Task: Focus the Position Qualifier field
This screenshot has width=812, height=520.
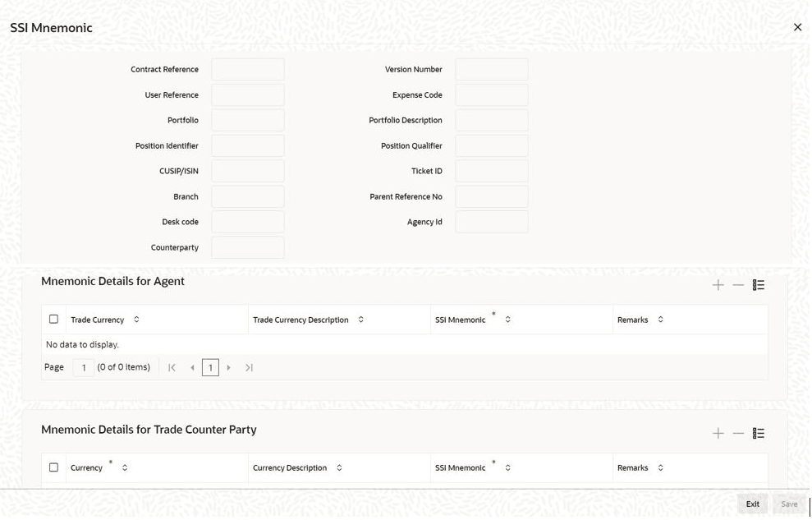Action: 492,145
